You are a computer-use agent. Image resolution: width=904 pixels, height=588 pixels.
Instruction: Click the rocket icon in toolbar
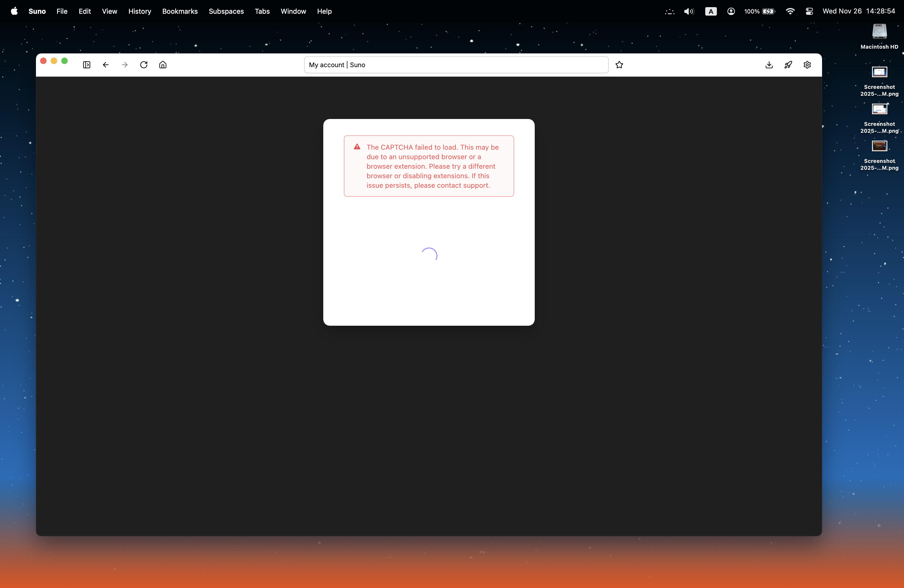point(788,65)
